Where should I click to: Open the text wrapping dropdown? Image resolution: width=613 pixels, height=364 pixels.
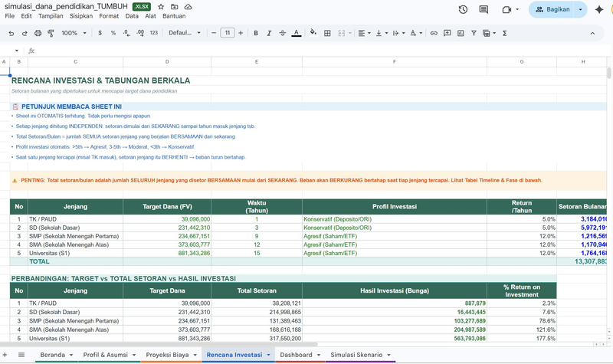(x=398, y=33)
